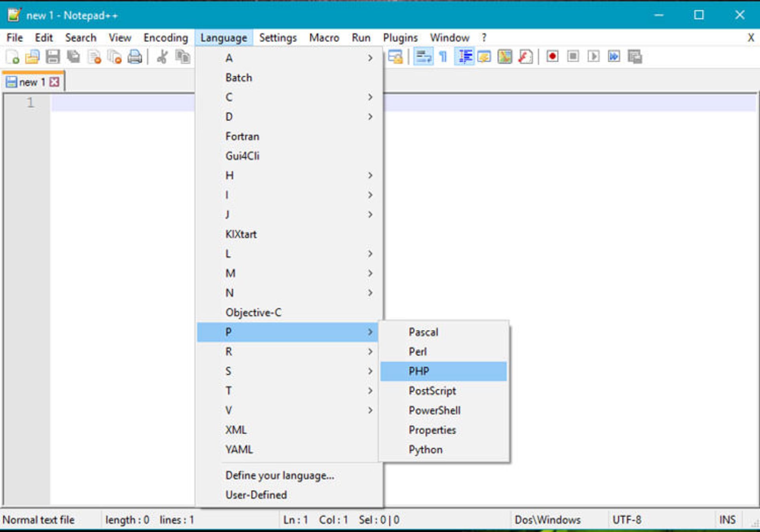This screenshot has height=532, width=760.
Task: Click the synchronize scrolling icon beside menu
Action: [x=395, y=57]
